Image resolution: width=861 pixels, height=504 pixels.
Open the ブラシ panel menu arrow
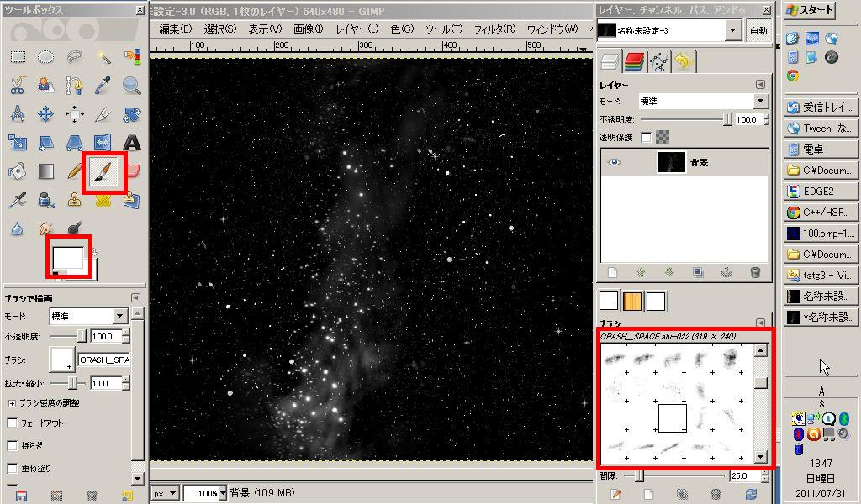coord(760,323)
